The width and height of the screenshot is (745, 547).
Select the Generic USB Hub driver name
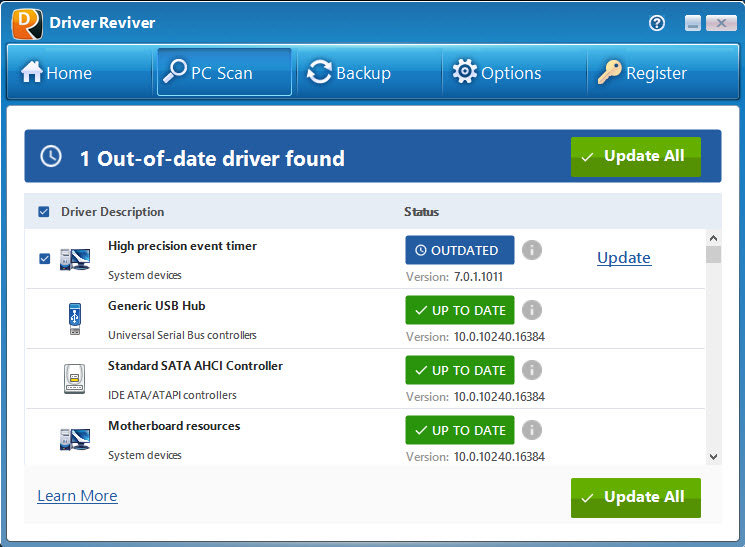coord(157,306)
